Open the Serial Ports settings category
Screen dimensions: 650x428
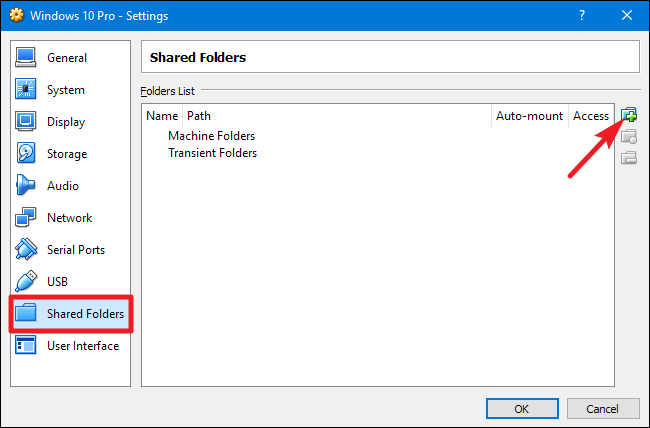click(x=75, y=250)
